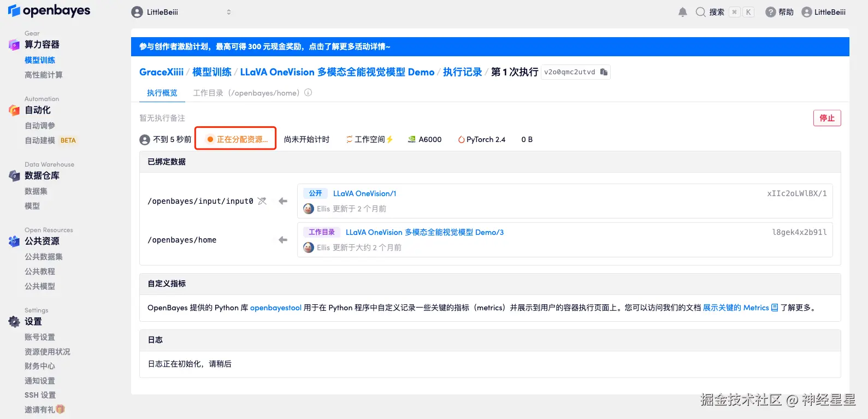Click ID text xIIc2oLWlBX/1
868x419 pixels.
coord(797,193)
